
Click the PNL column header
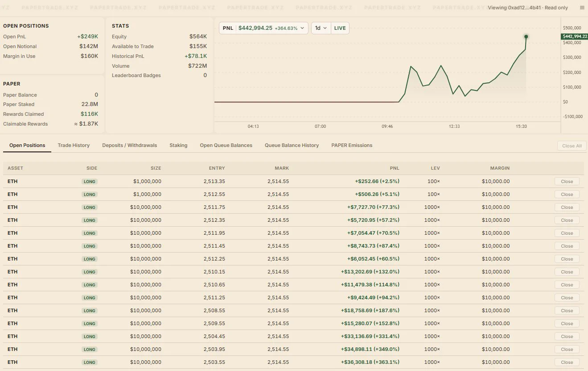pyautogui.click(x=394, y=168)
